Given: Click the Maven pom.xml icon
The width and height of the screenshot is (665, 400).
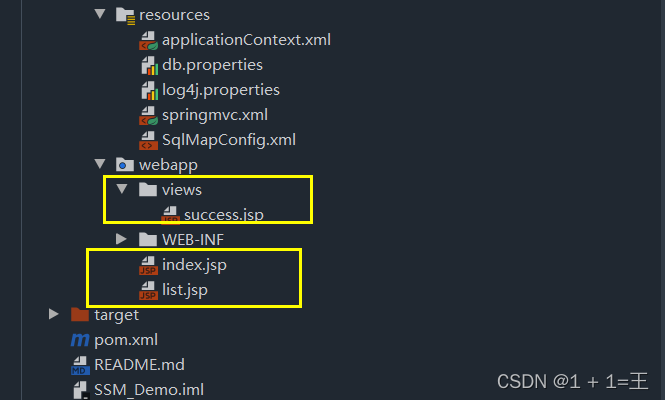Looking at the screenshot, I should (80, 340).
